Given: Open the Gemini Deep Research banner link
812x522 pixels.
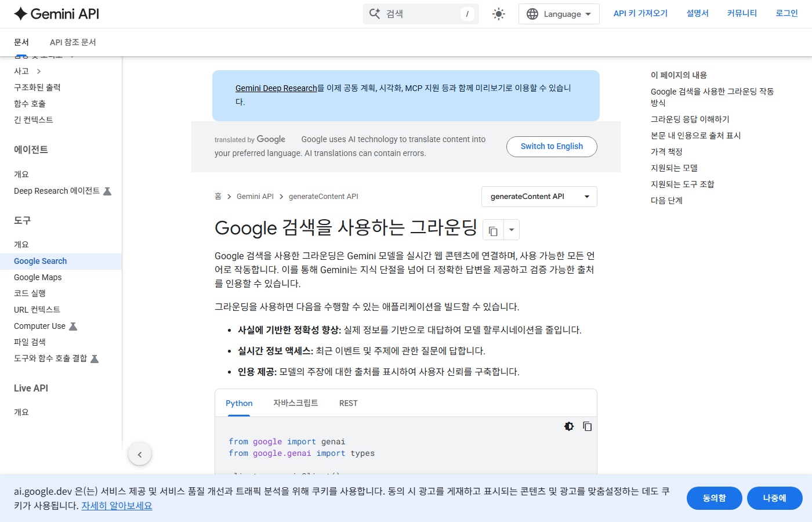Looking at the screenshot, I should 276,88.
